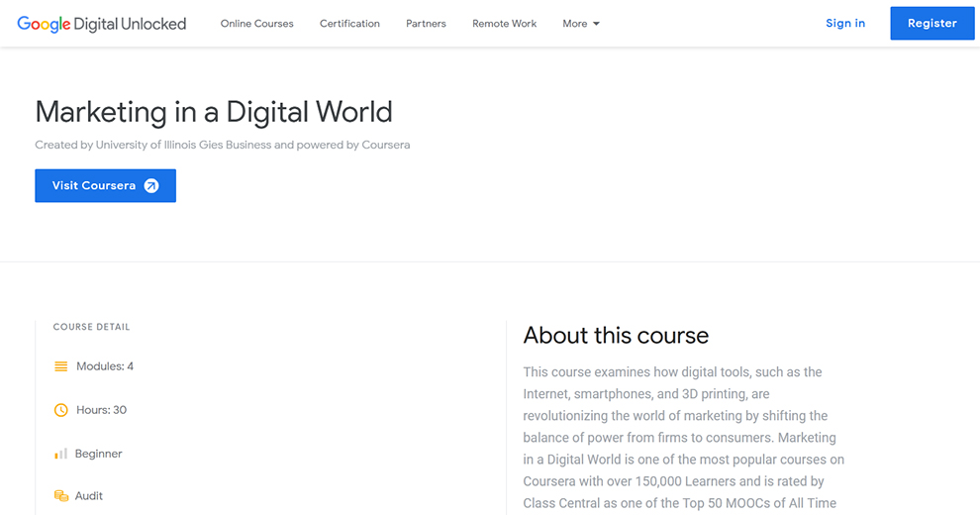Expand the More dropdown arrow
980x515 pixels.
(x=596, y=24)
